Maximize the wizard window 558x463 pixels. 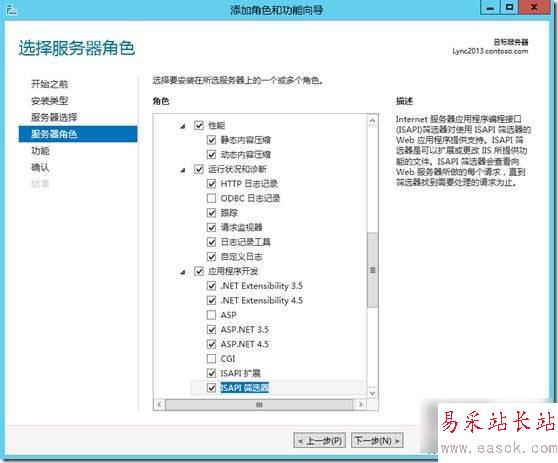click(509, 7)
